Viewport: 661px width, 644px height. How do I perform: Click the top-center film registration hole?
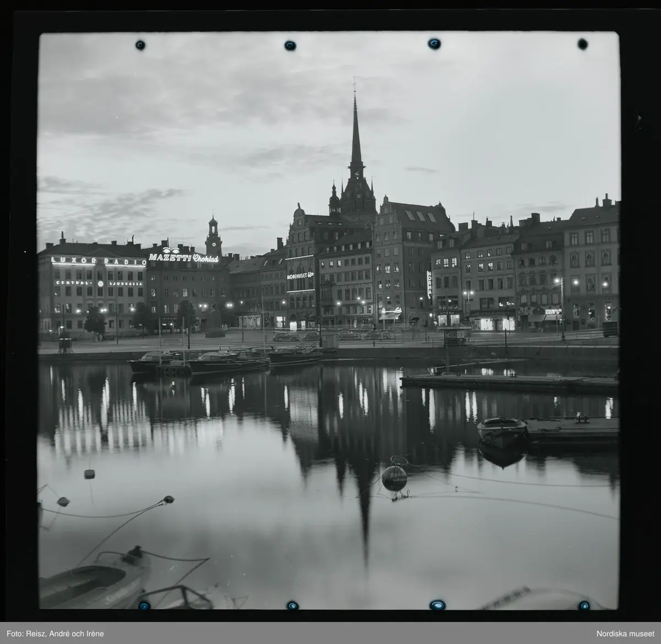click(x=290, y=45)
